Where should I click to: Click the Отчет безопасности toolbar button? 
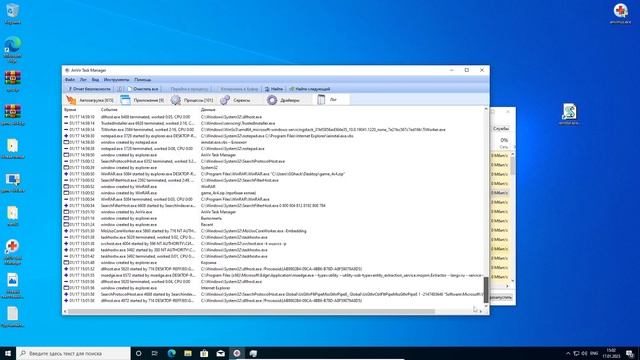tap(89, 89)
